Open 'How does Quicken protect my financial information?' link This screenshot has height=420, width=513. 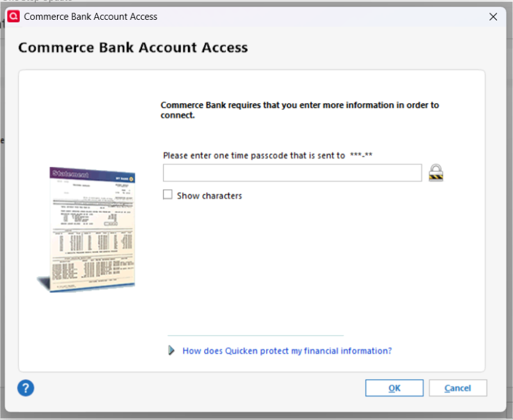[x=287, y=351]
